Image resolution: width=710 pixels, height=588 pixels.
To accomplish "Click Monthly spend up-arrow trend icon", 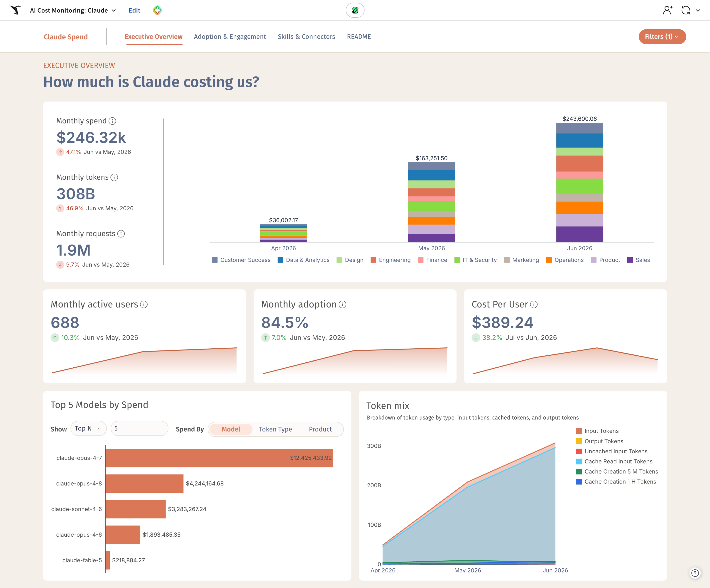I will coord(60,152).
